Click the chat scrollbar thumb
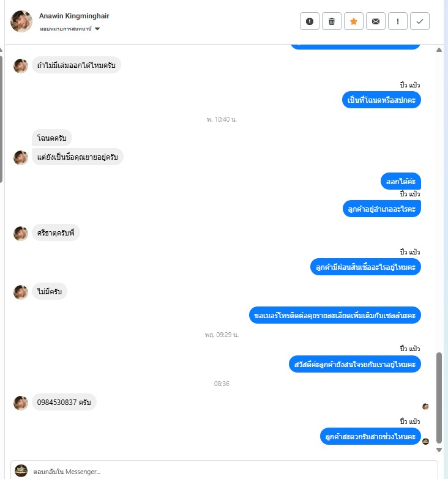448x479 pixels. 439,398
